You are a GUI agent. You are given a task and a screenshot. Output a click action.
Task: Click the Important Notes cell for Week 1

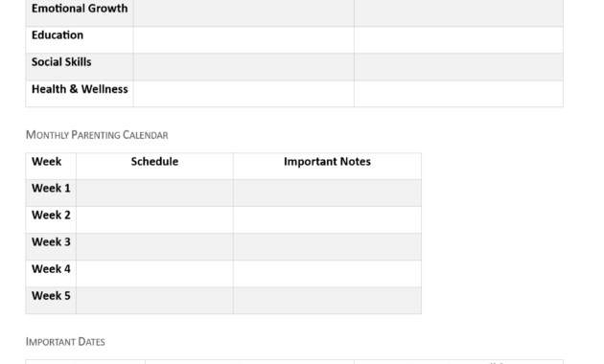[327, 193]
